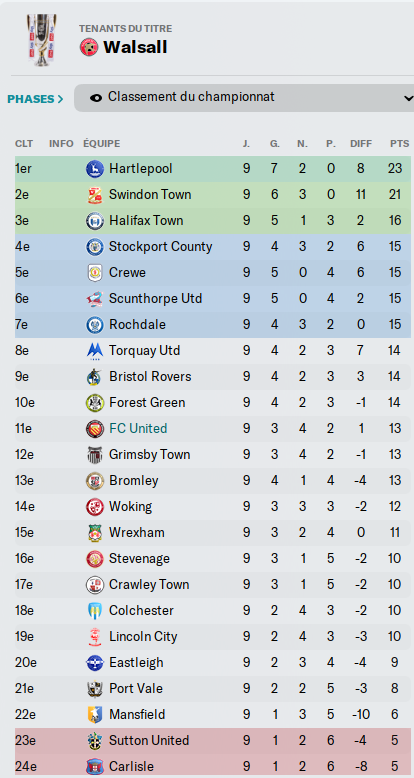Sort table by PTS column header
Image resolution: width=414 pixels, height=778 pixels.
point(399,144)
